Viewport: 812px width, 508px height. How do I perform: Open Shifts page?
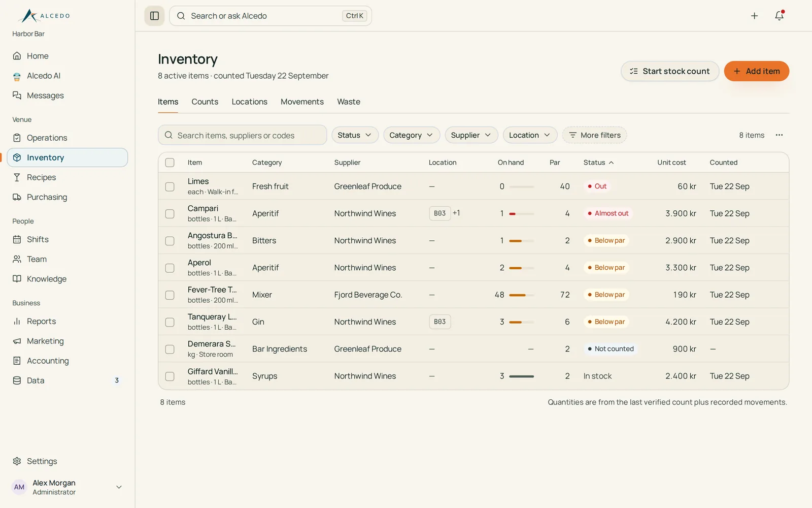pyautogui.click(x=67, y=239)
